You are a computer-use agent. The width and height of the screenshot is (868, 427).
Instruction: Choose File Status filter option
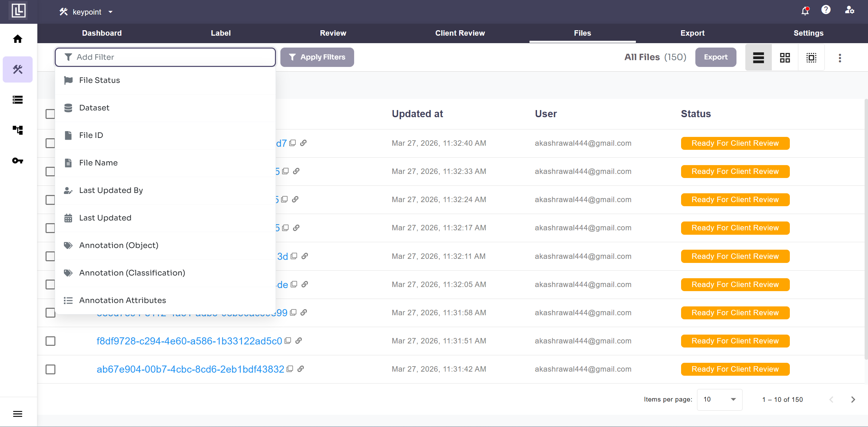100,80
